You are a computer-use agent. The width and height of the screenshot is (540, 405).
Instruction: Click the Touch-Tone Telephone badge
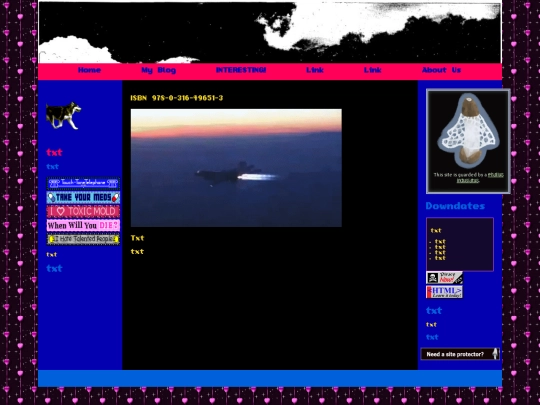tap(83, 183)
